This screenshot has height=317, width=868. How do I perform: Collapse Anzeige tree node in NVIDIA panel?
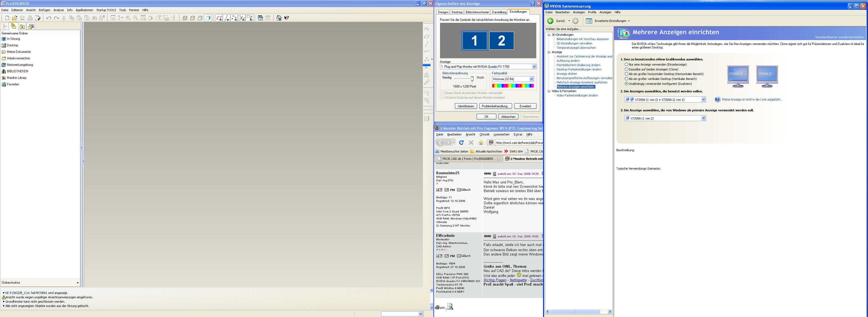click(x=548, y=52)
